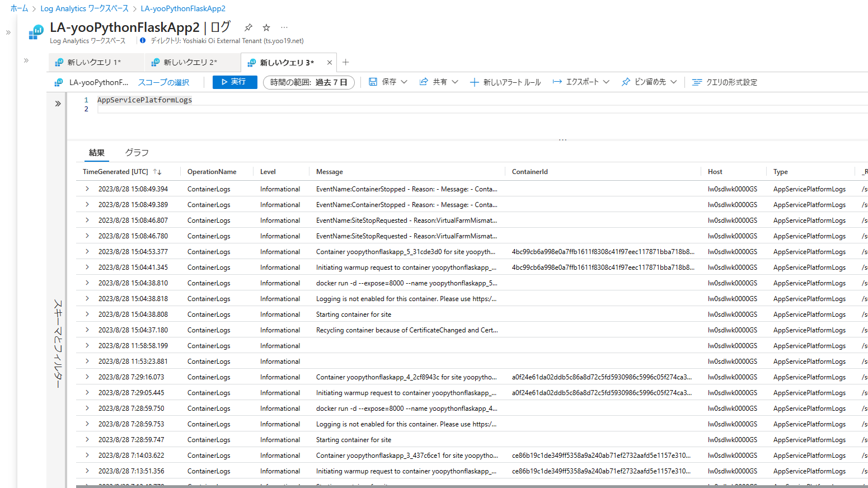
Task: Pin the query page to dashboard
Action: coord(248,27)
